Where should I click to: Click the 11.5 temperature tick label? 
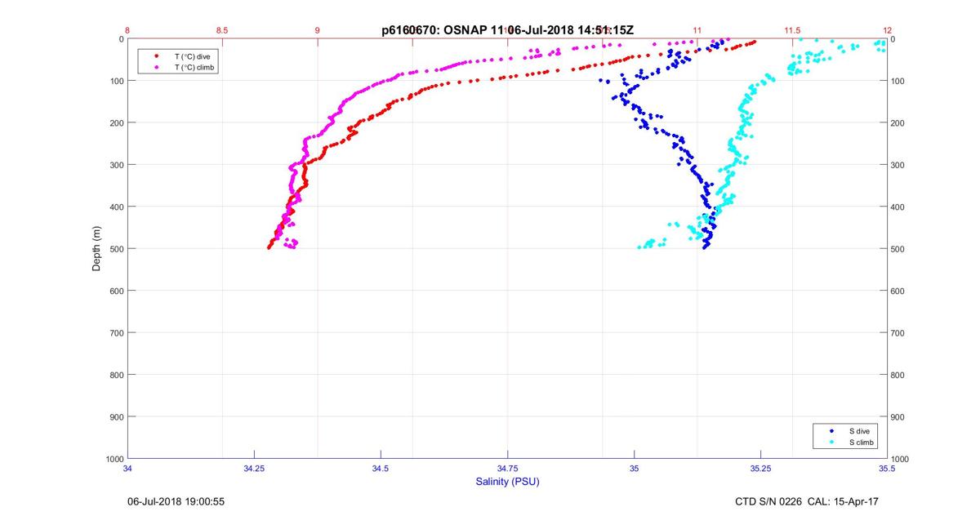click(791, 30)
